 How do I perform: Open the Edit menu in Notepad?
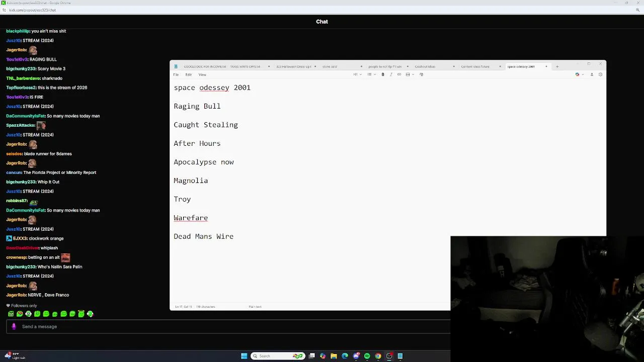tap(189, 74)
